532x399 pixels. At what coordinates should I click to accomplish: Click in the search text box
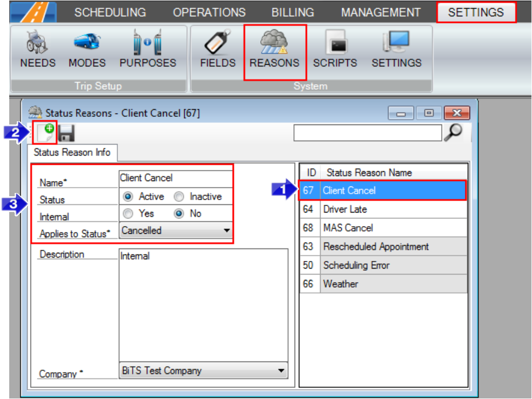tap(368, 133)
